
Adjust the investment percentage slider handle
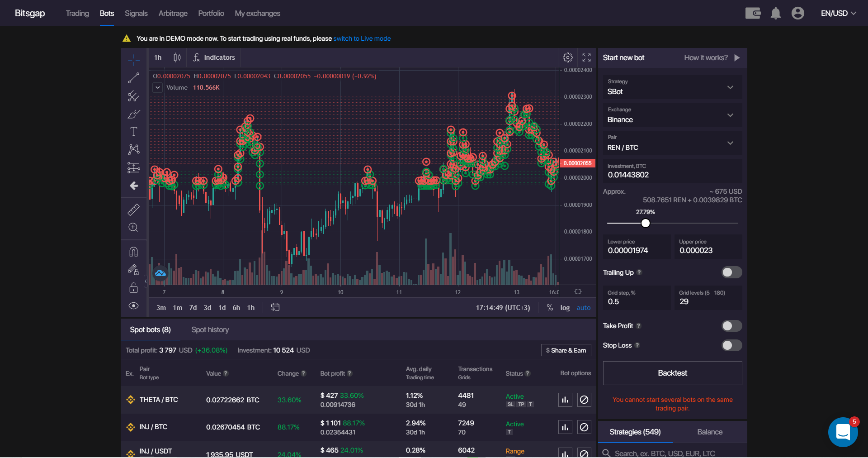click(x=646, y=223)
